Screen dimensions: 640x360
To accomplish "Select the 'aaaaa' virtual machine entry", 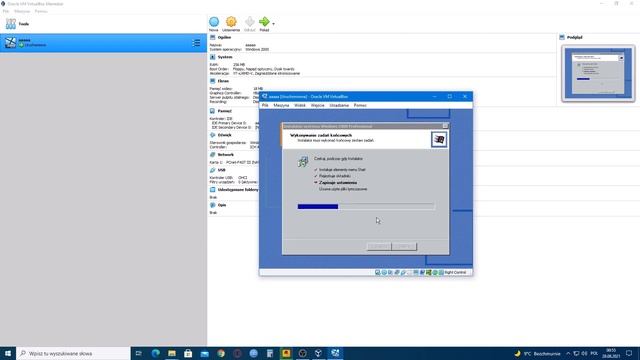I will 103,42.
